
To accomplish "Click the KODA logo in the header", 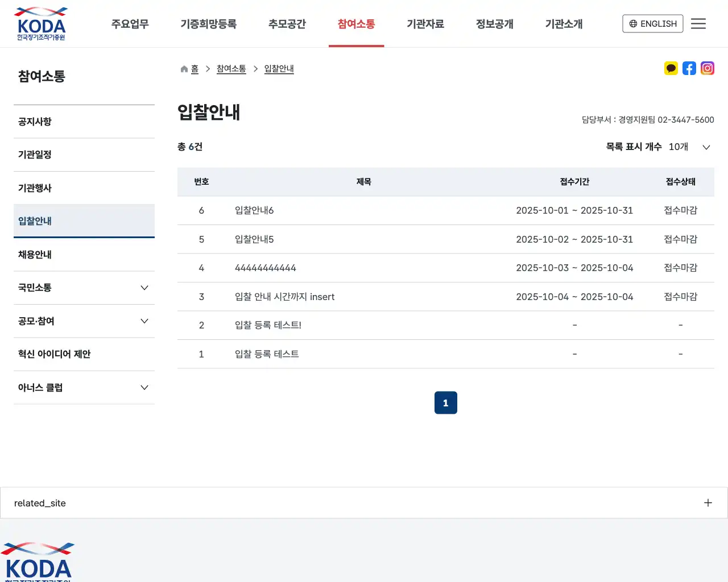I will (x=40, y=23).
